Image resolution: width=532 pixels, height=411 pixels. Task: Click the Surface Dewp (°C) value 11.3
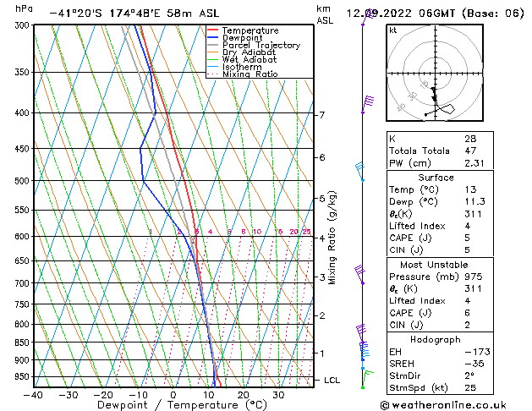click(x=475, y=201)
